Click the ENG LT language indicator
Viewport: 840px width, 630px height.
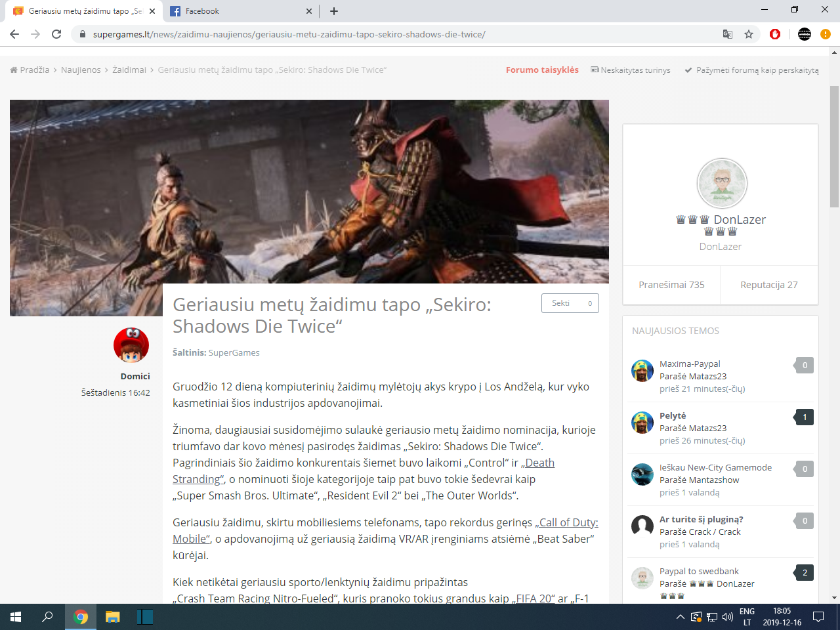pyautogui.click(x=747, y=617)
